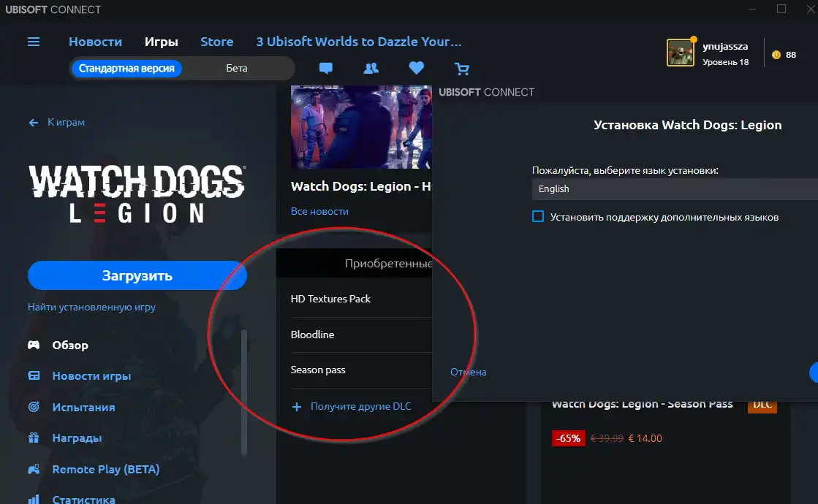The image size is (818, 504).
Task: Open the shopping cart icon
Action: point(462,68)
